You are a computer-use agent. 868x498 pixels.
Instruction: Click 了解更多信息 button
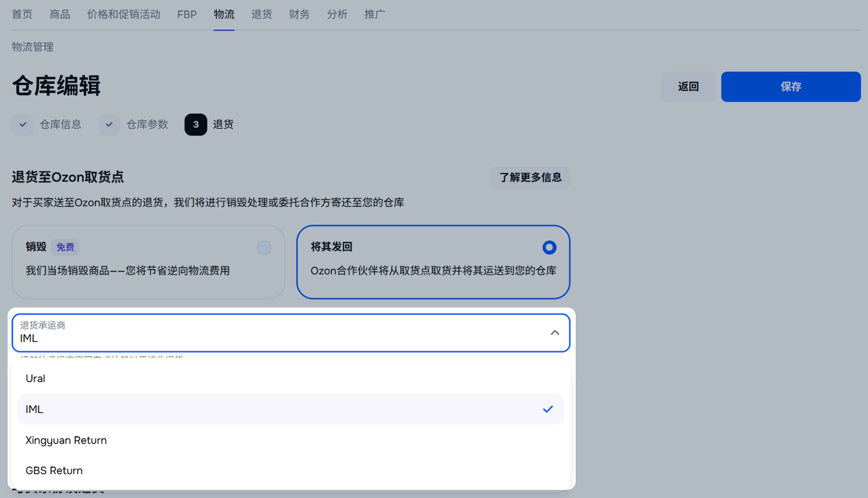530,178
